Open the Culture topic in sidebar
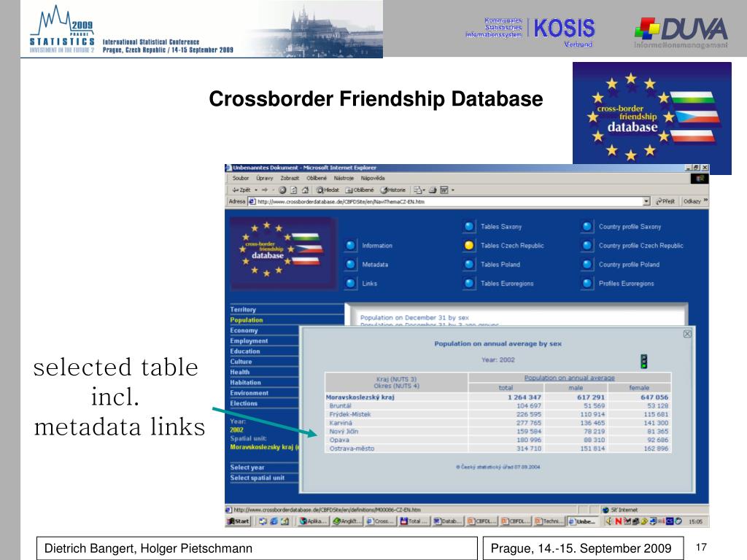 pos(241,362)
